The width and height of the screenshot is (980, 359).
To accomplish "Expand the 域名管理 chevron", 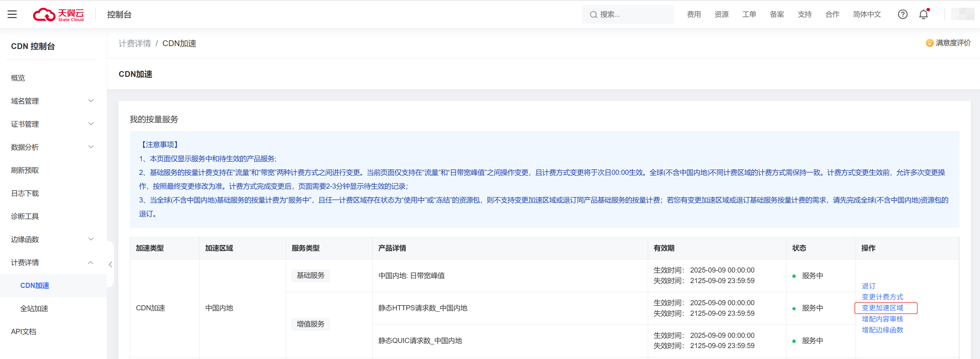I will (x=91, y=101).
